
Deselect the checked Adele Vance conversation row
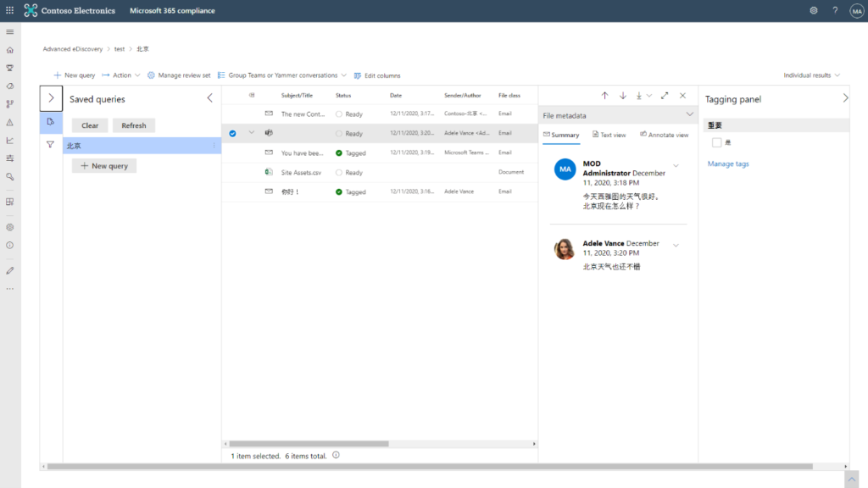tap(232, 133)
